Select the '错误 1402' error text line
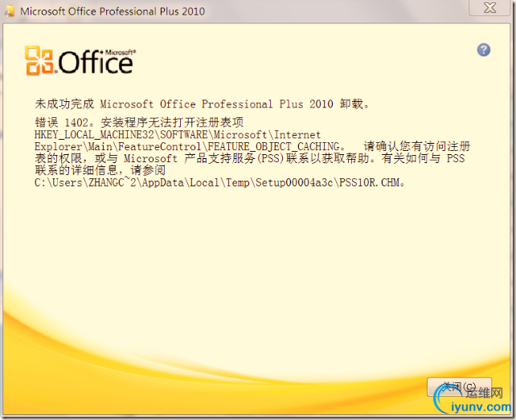Image resolution: width=516 pixels, height=420 pixels. coord(139,122)
